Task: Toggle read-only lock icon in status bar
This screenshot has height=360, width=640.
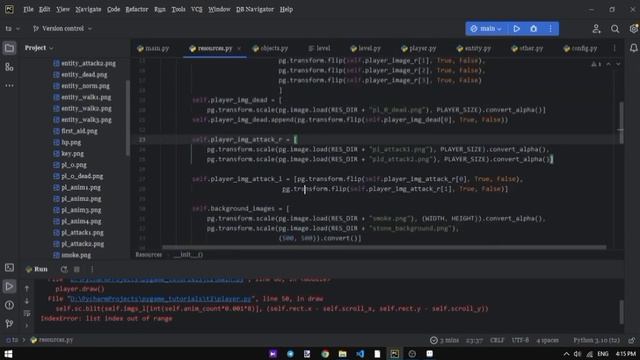Action: point(632,340)
